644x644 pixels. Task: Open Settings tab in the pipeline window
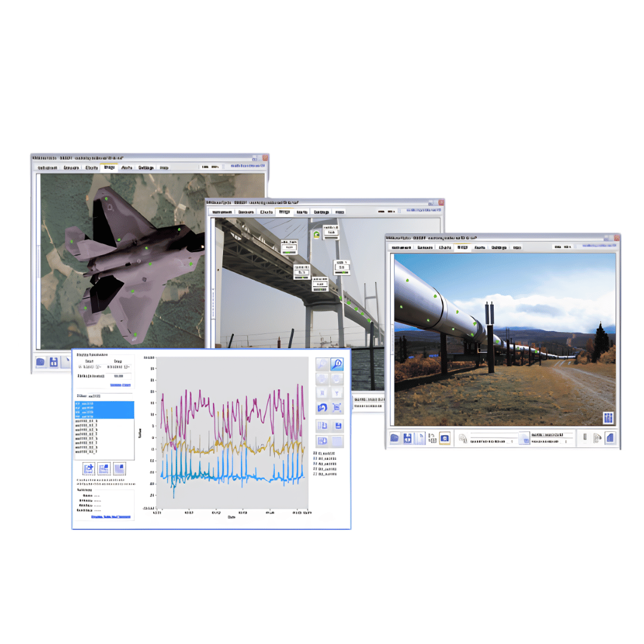[x=499, y=247]
